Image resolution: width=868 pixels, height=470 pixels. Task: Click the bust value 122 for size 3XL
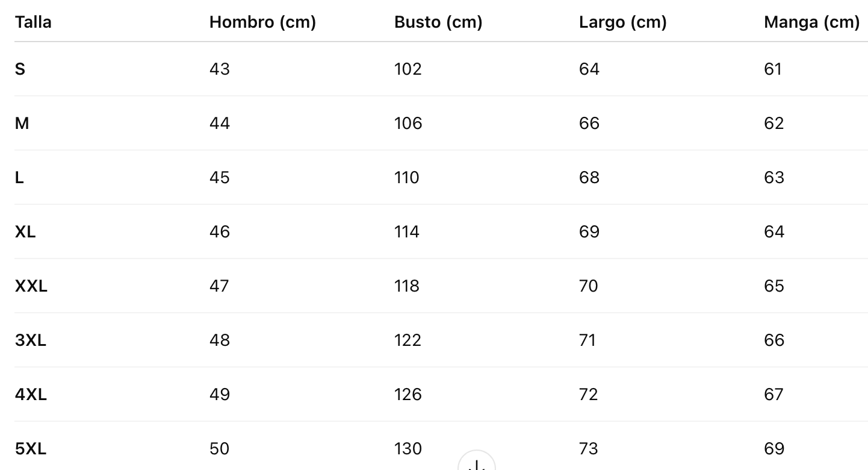point(408,340)
